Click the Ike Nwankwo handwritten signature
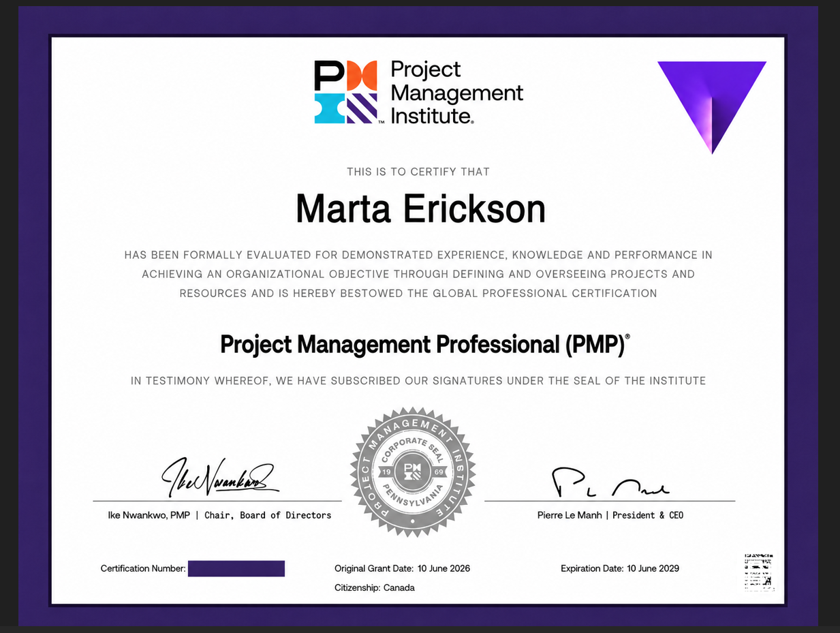This screenshot has height=633, width=840. point(219,477)
